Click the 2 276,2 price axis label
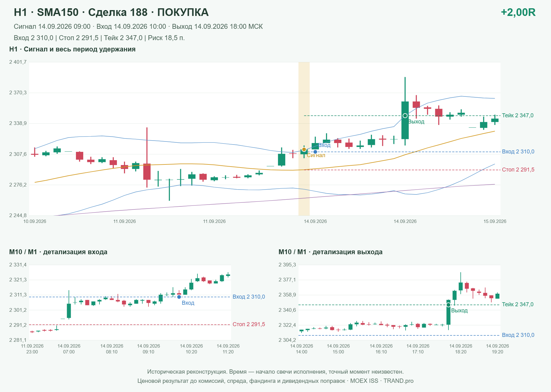The width and height of the screenshot is (551, 392). pyautogui.click(x=18, y=185)
